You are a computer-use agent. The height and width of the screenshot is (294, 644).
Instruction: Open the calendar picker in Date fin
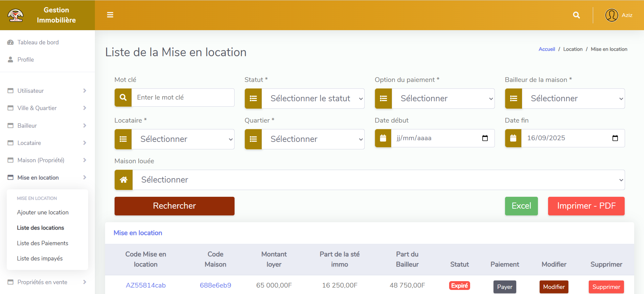point(615,138)
